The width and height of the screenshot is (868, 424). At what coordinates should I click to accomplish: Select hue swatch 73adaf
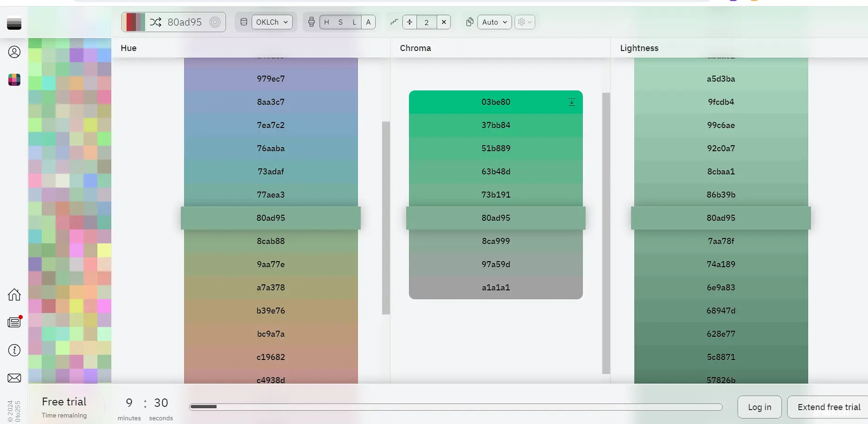click(271, 172)
